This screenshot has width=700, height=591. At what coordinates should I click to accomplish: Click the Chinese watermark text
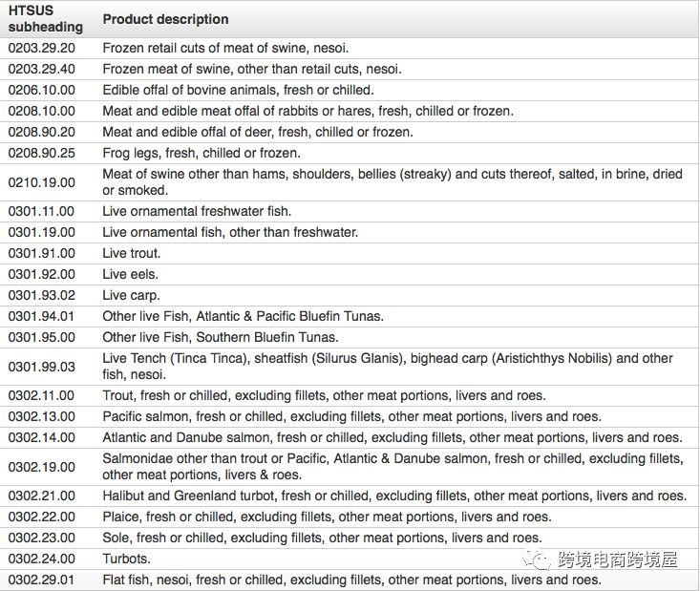pyautogui.click(x=618, y=559)
